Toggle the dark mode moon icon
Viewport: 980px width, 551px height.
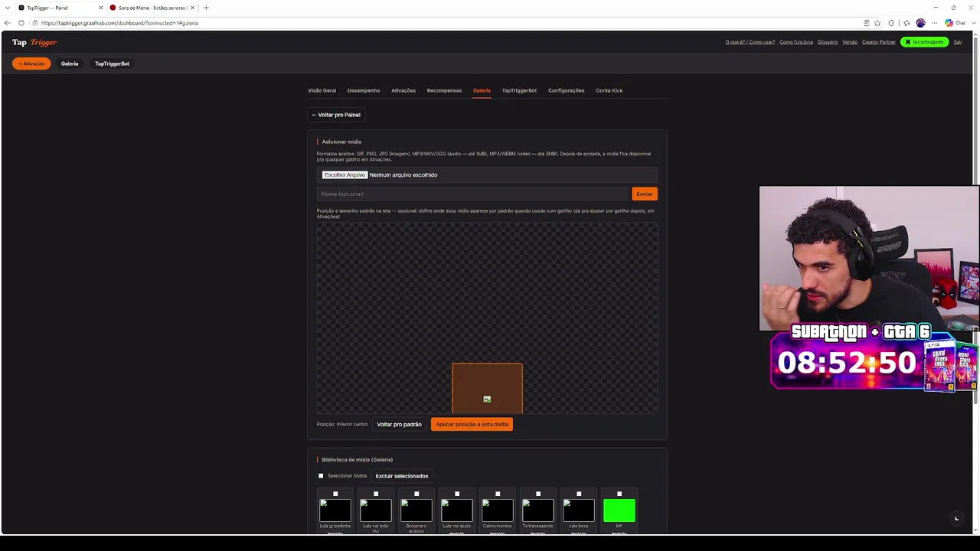tap(956, 519)
